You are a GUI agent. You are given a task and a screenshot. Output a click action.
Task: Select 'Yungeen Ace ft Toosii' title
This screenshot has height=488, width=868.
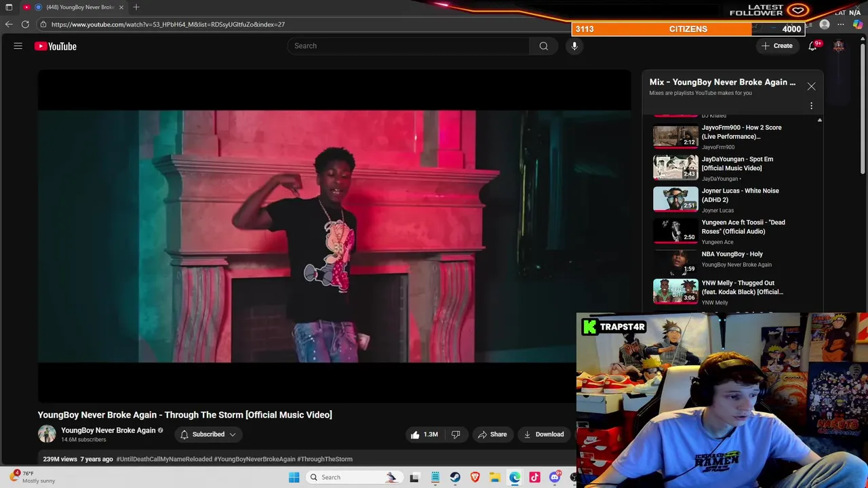[743, 227]
